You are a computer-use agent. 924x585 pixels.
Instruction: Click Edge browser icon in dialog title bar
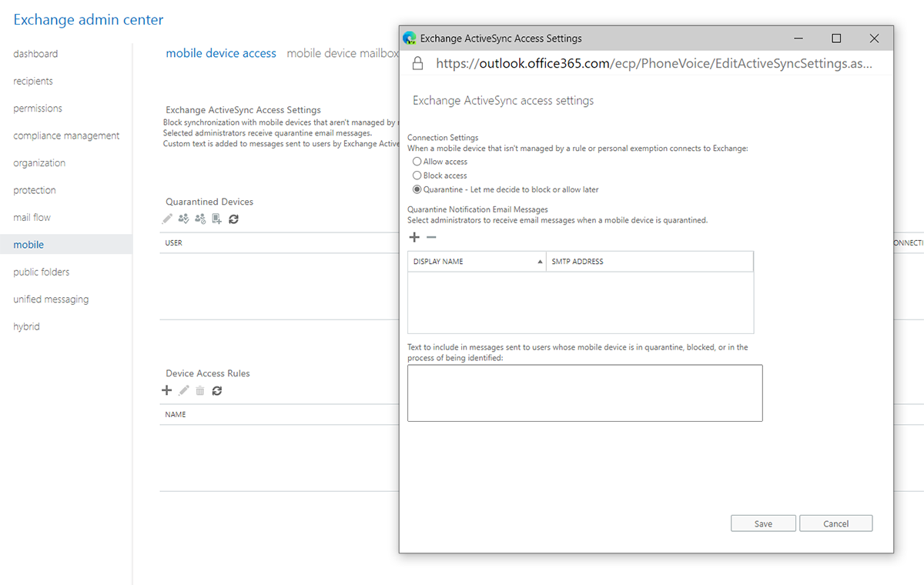click(410, 38)
